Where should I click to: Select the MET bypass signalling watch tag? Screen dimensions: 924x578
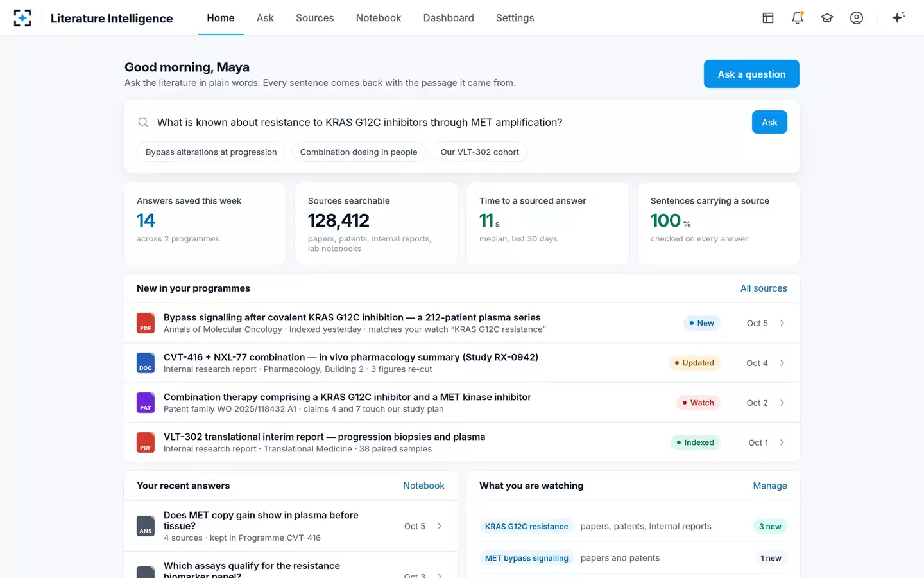point(527,558)
